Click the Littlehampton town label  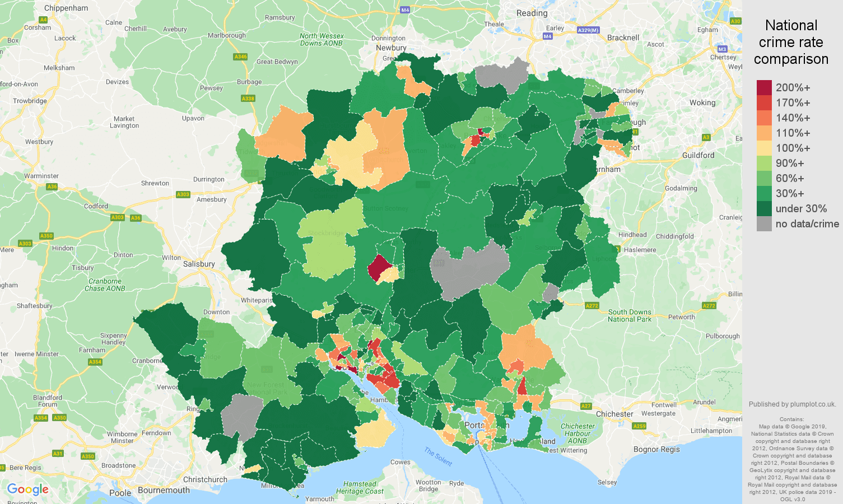pos(711,431)
